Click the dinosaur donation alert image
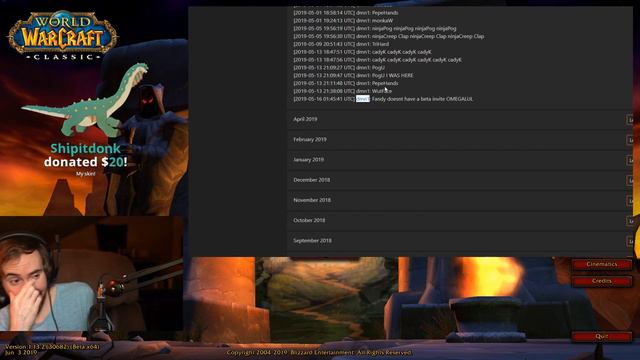This screenshot has height=360, width=640. 86,100
